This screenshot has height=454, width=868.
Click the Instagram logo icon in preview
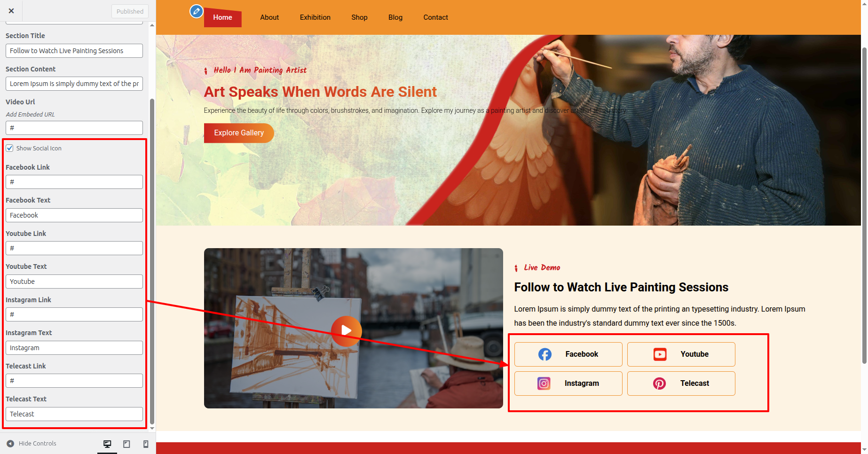[x=544, y=384]
